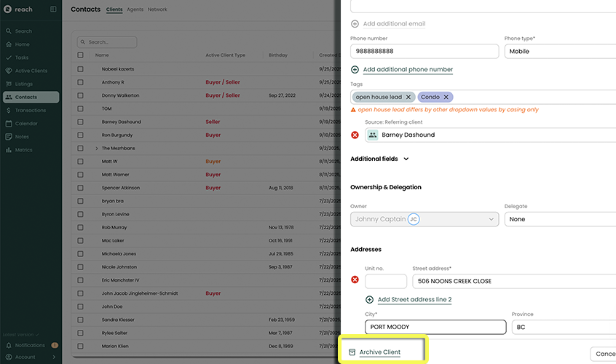Toggle the select-all contacts checkbox

click(x=81, y=55)
